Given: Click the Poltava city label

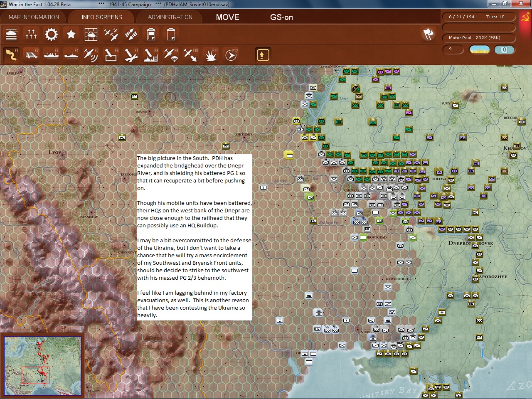Looking at the screenshot, I should click(439, 179).
